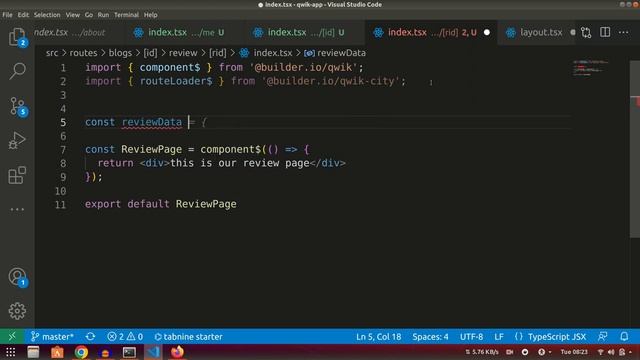Screen dimensions: 640x360
Task: Open the File menu
Action: pos(7,15)
